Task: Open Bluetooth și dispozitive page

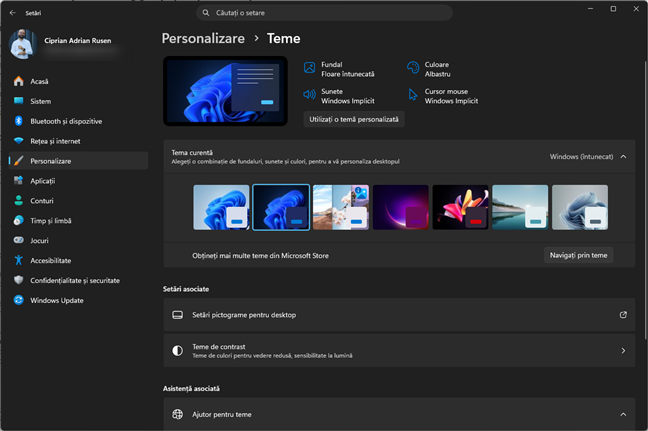Action: point(79,121)
